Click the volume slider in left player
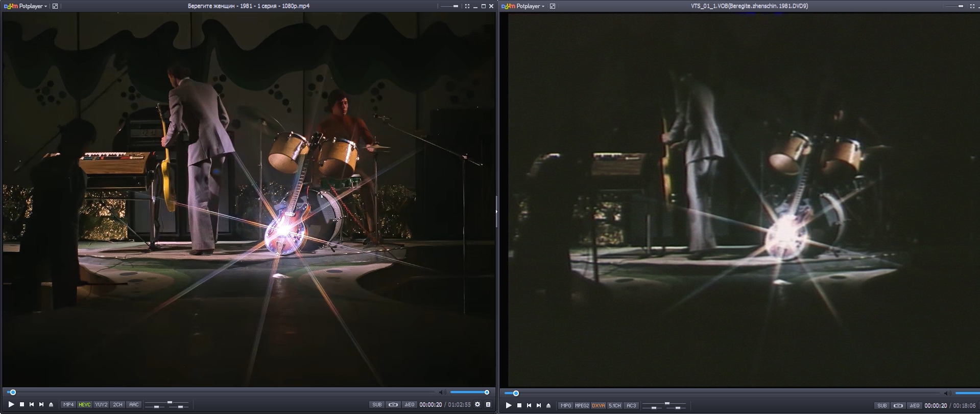This screenshot has width=980, height=414. click(470, 393)
